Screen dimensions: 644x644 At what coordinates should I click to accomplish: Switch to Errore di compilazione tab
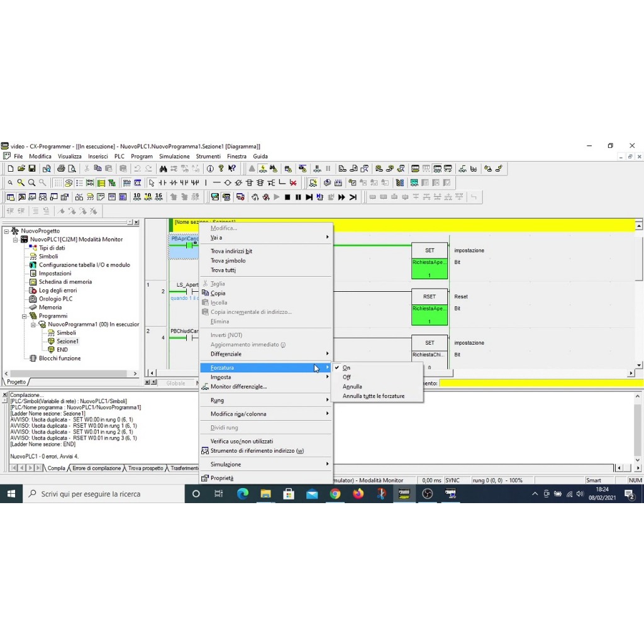click(x=96, y=468)
